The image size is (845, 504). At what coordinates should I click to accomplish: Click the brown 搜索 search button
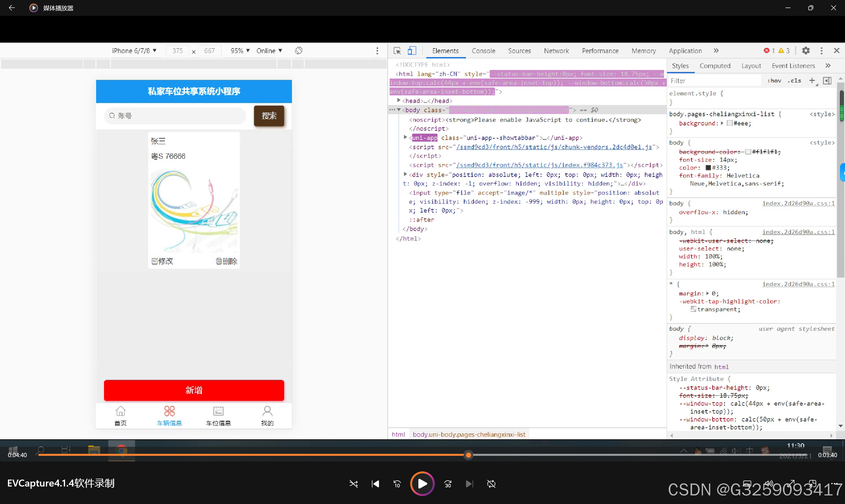click(x=269, y=116)
